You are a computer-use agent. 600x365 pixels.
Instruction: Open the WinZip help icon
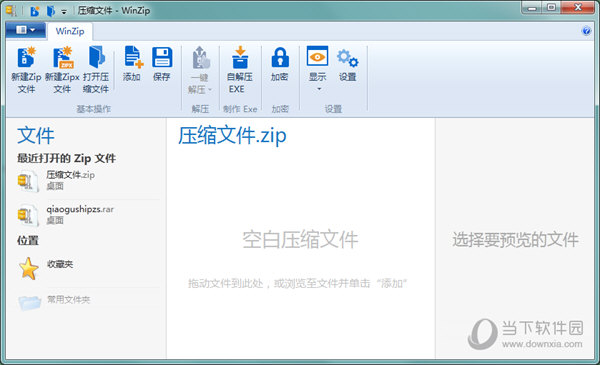(586, 31)
